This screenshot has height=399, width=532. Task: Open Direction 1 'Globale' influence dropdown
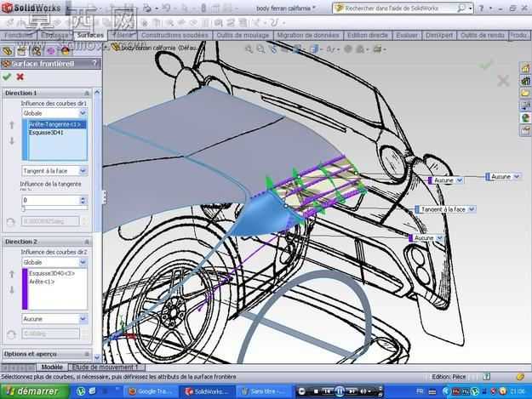click(83, 113)
